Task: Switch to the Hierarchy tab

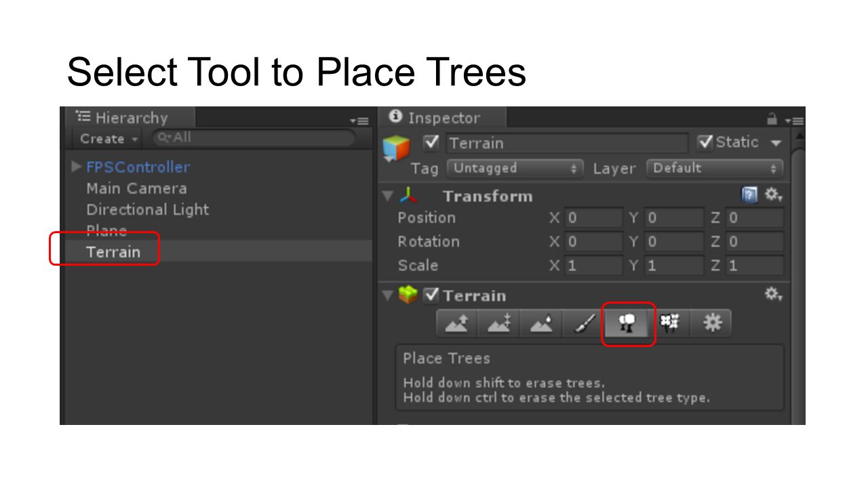Action: (x=130, y=118)
